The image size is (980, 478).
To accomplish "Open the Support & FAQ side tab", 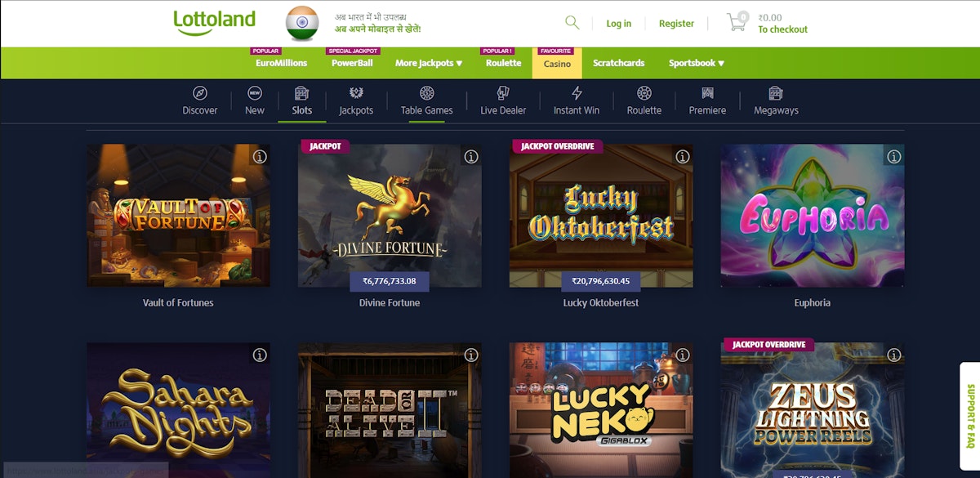I will click(x=970, y=415).
